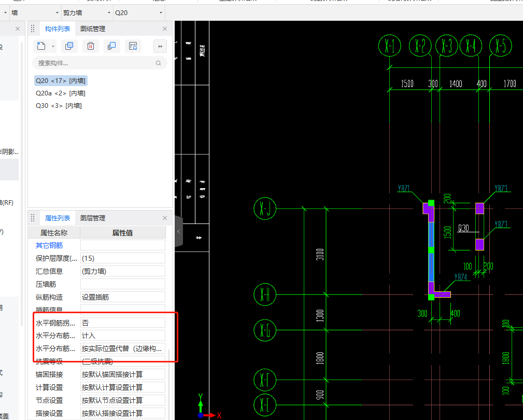Focus the 搜索构件 search field
The image size is (523, 420).
pyautogui.click(x=100, y=63)
